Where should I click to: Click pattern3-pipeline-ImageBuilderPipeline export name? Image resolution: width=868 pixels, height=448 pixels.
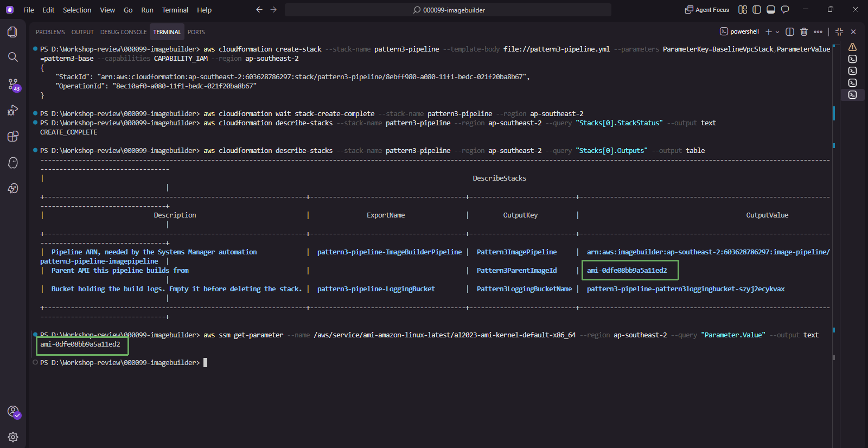tap(390, 252)
